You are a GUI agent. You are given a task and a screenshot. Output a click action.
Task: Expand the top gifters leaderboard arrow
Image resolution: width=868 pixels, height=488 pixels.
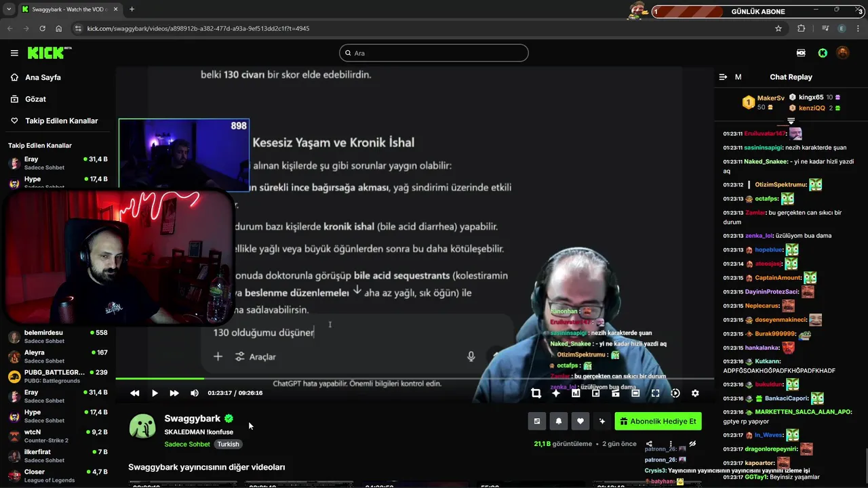(791, 121)
